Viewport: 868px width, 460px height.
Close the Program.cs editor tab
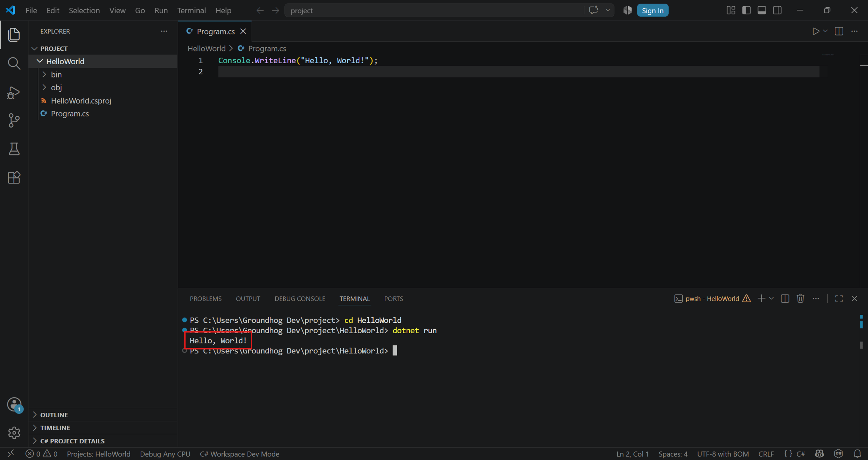click(x=243, y=31)
